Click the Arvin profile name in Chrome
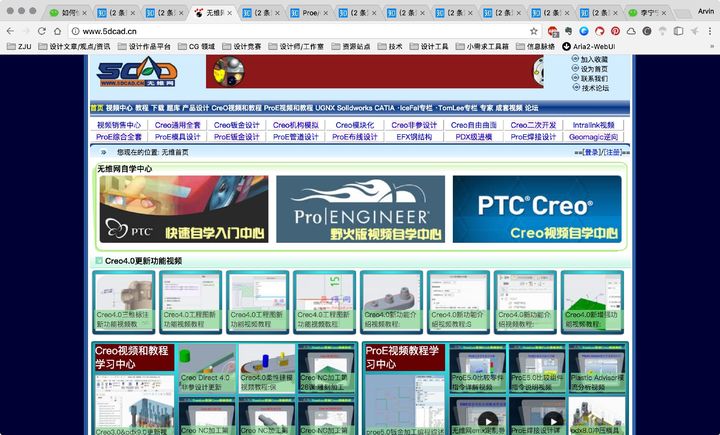This screenshot has height=435, width=720. (706, 11)
